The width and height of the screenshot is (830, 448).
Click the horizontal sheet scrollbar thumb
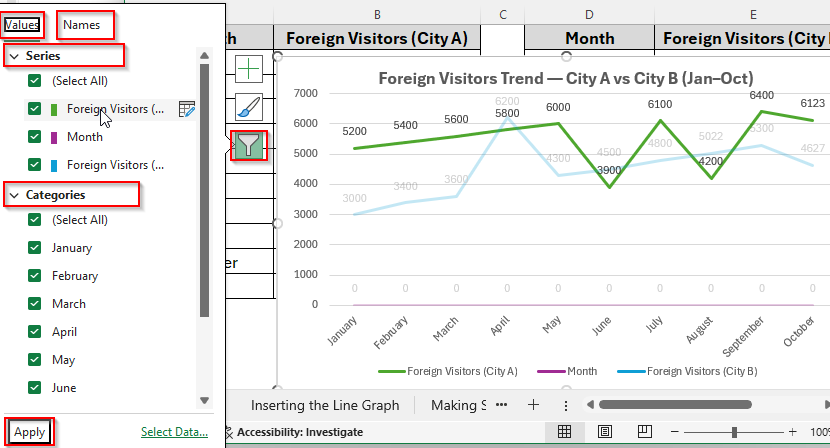coord(675,405)
